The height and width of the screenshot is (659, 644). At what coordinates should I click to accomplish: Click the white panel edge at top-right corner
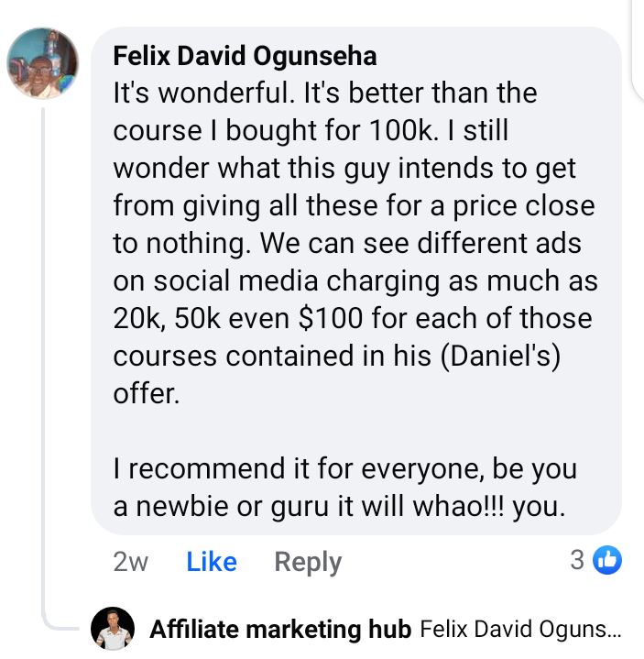[639, 50]
